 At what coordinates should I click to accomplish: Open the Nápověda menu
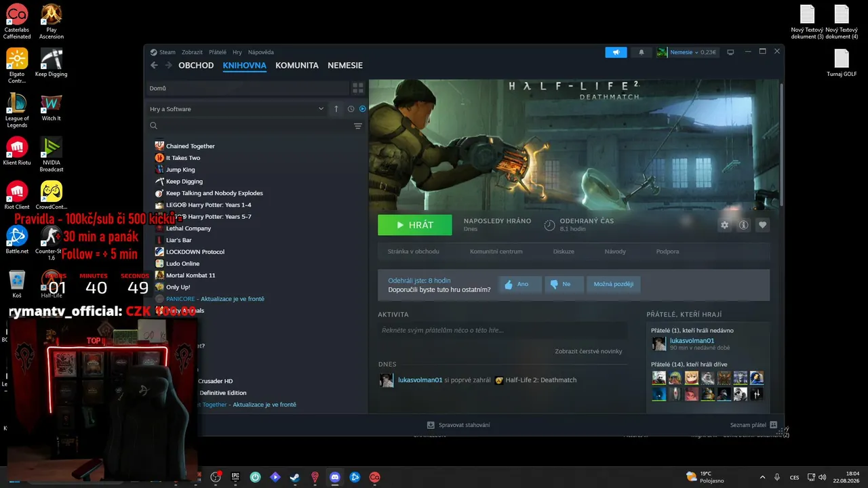tap(261, 52)
